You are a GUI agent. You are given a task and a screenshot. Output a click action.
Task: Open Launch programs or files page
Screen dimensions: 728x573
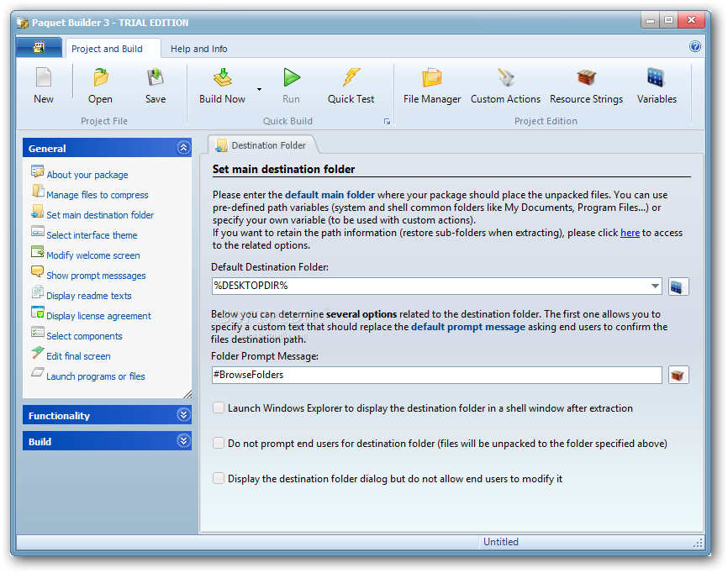(x=96, y=376)
